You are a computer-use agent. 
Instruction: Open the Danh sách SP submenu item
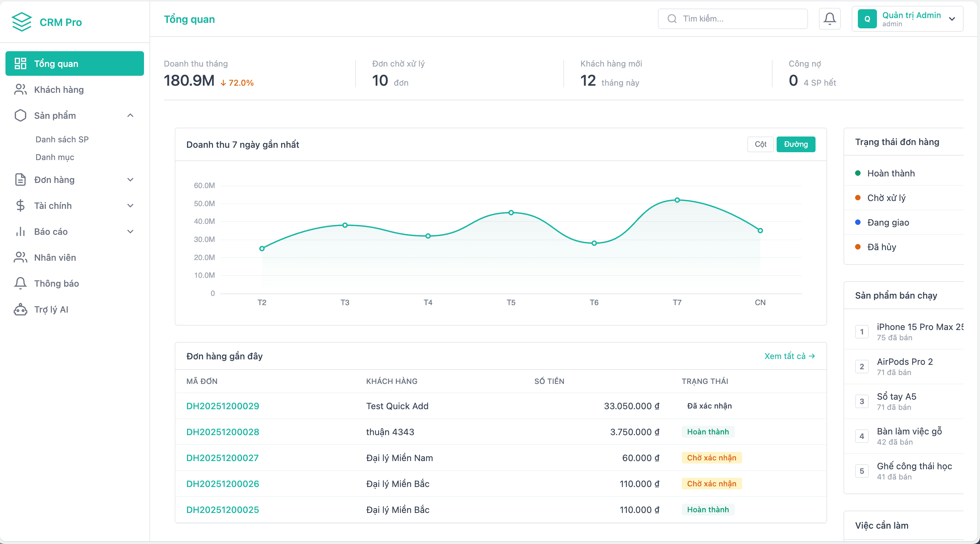tap(62, 139)
